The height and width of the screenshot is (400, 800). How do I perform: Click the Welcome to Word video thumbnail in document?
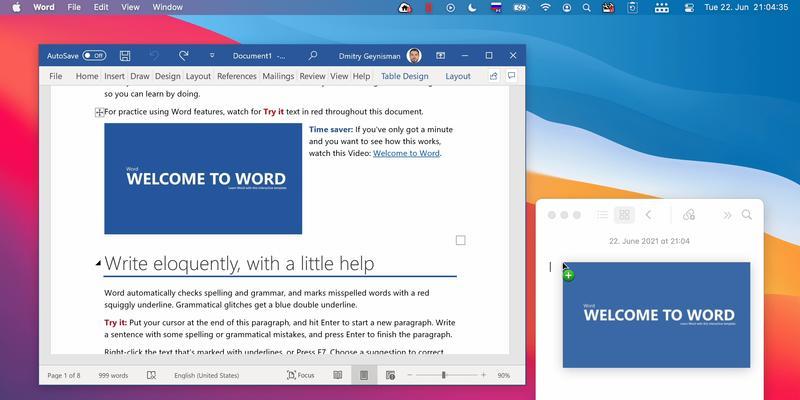(x=203, y=179)
